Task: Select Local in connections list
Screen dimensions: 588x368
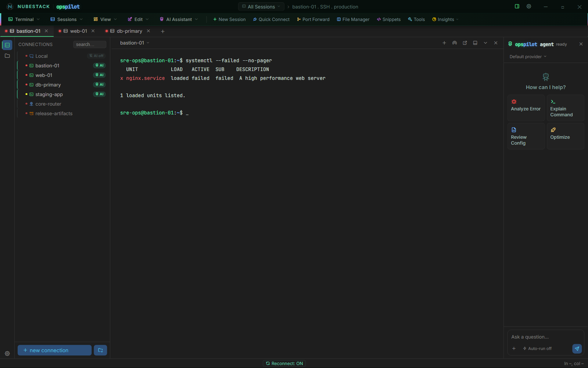Action: pos(62,56)
